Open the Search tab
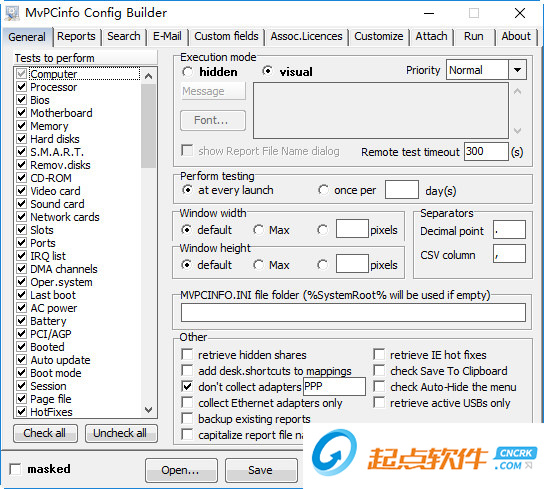Image resolution: width=544 pixels, height=489 pixels. point(124,36)
